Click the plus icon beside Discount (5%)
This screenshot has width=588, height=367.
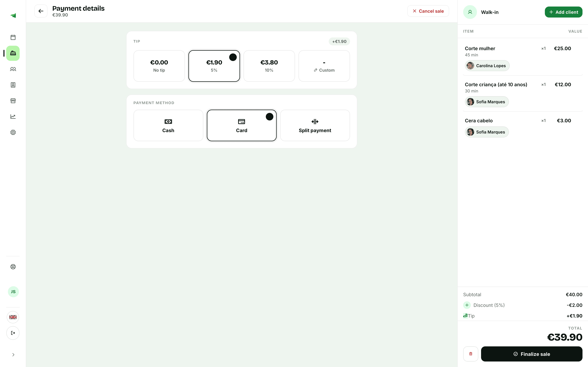click(x=467, y=305)
